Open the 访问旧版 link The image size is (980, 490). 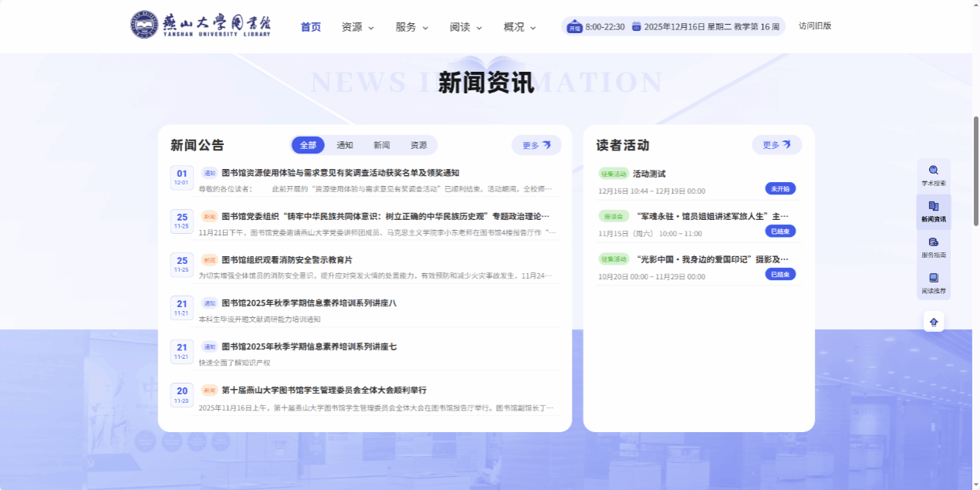(815, 26)
